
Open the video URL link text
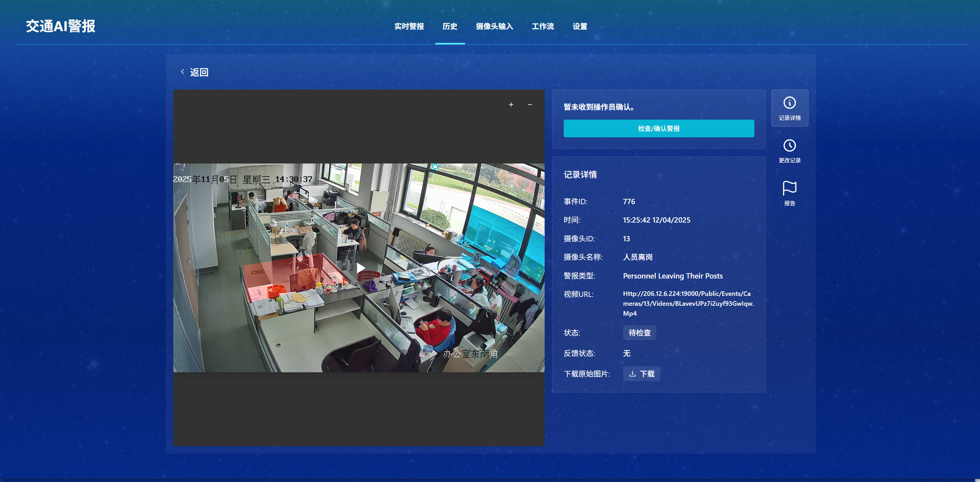click(688, 303)
